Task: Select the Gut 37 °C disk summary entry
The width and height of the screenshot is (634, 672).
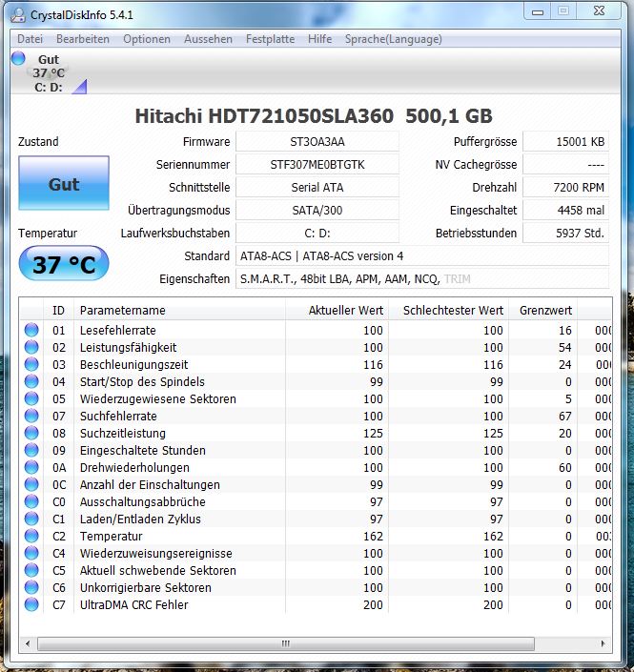Action: click(x=49, y=72)
